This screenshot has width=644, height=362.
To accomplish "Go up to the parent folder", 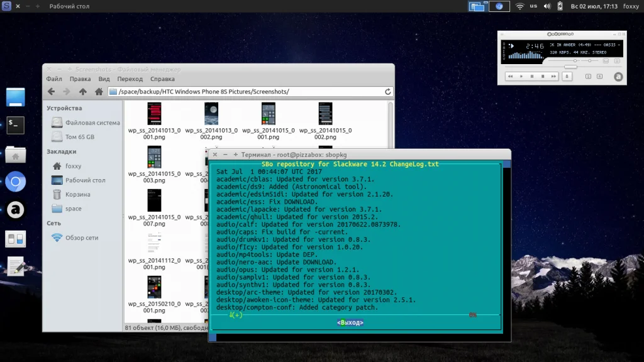I will point(82,92).
